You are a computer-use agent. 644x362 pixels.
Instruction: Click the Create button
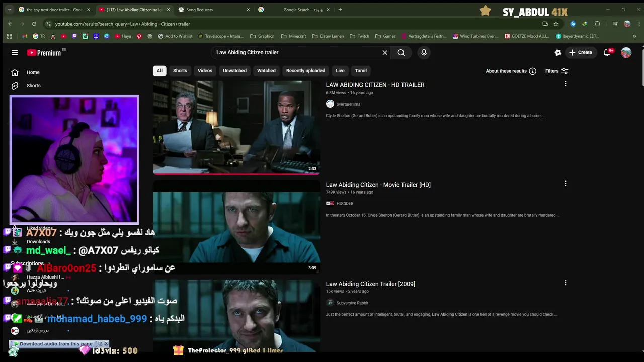click(581, 52)
